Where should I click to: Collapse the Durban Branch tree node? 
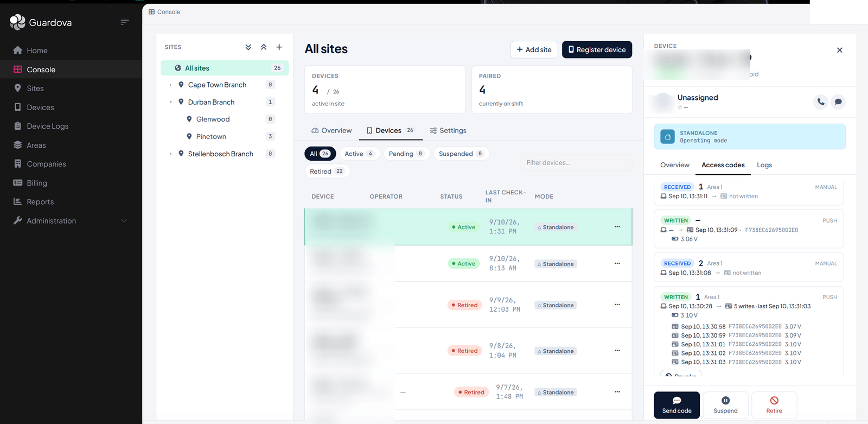(x=170, y=102)
